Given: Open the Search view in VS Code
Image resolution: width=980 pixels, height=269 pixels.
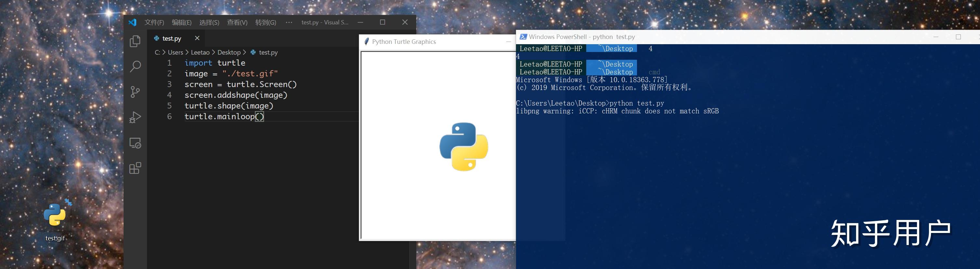Looking at the screenshot, I should 135,67.
